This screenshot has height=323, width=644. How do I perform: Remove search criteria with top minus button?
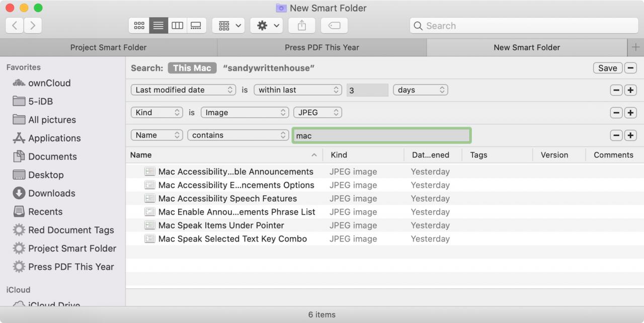pos(630,68)
